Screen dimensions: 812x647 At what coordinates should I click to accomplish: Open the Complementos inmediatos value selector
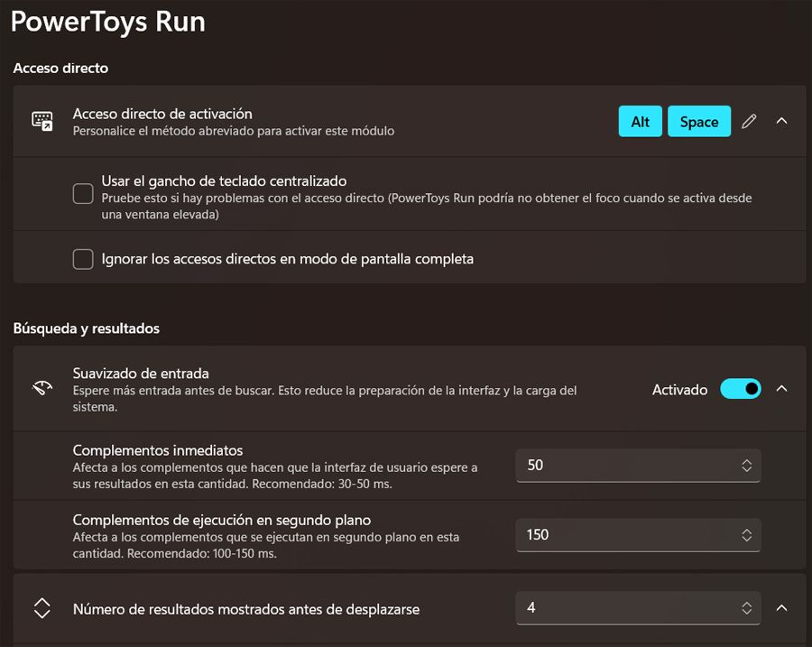747,466
